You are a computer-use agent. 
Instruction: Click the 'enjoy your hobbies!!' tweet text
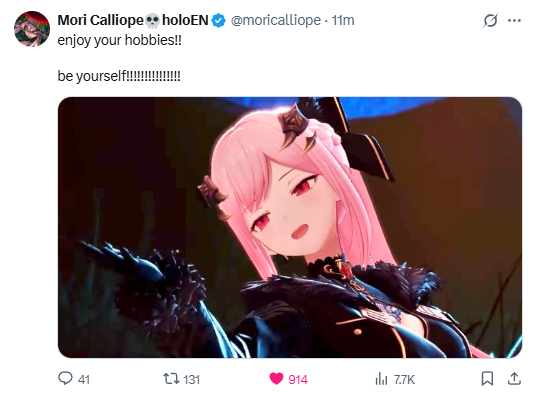119,40
